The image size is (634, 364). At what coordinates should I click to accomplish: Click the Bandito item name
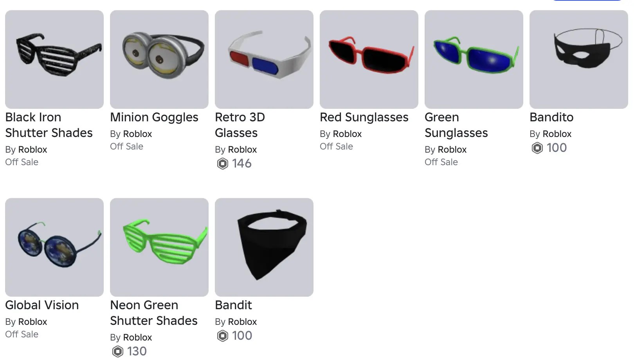tap(551, 117)
